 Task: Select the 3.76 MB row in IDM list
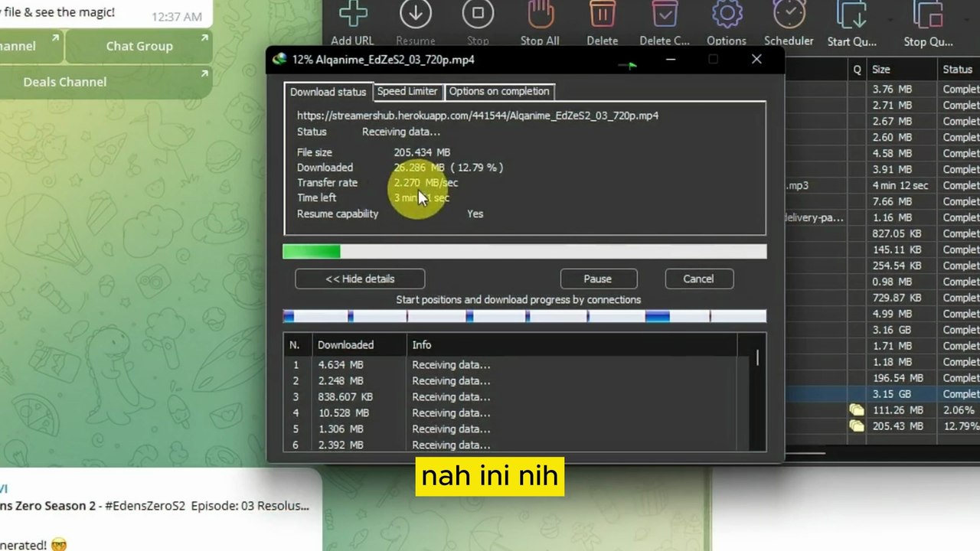(884, 90)
